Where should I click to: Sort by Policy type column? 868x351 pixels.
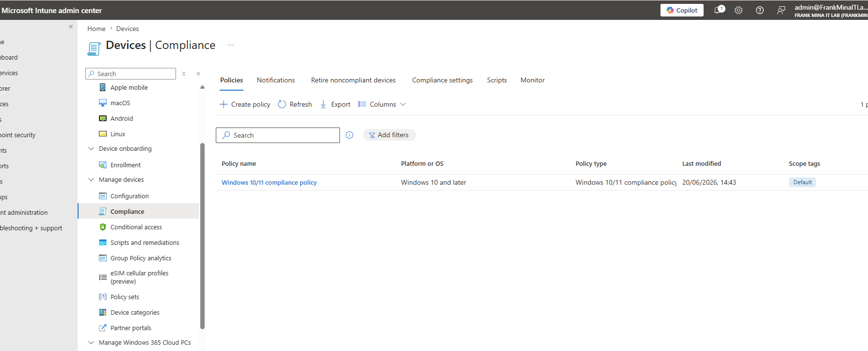591,164
